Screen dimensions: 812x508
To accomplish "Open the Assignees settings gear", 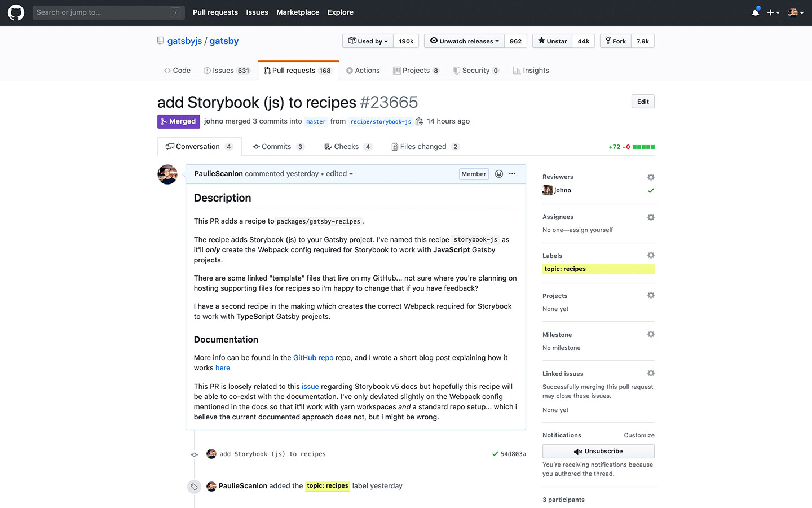I will tap(651, 217).
